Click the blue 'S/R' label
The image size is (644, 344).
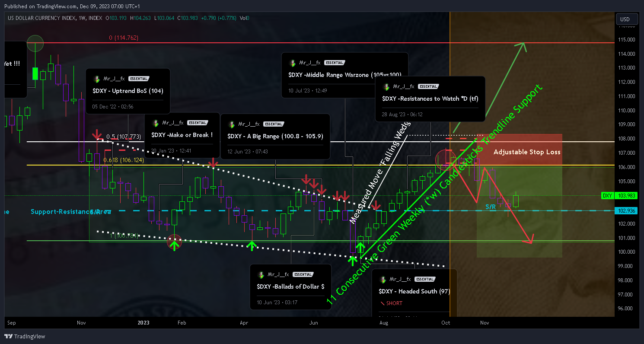pyautogui.click(x=491, y=207)
